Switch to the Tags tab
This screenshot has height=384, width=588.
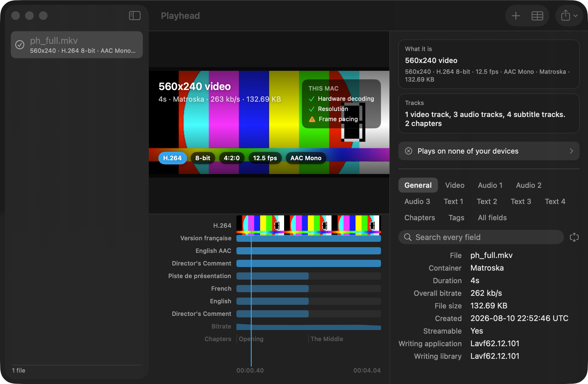coord(456,217)
